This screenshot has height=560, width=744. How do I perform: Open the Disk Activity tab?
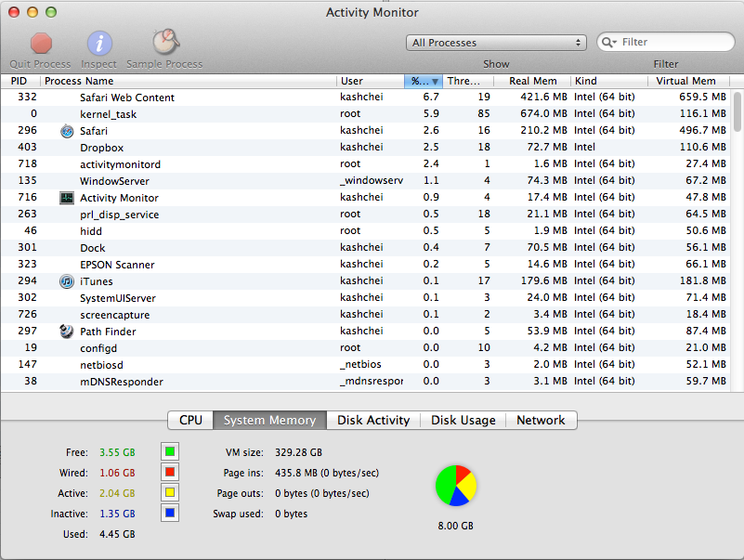pyautogui.click(x=373, y=420)
